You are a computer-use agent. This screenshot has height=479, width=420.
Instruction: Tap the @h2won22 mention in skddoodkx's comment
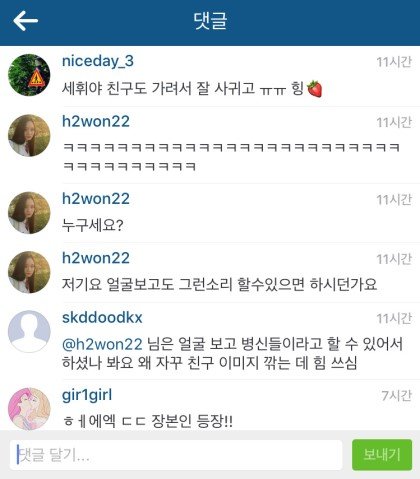point(102,344)
